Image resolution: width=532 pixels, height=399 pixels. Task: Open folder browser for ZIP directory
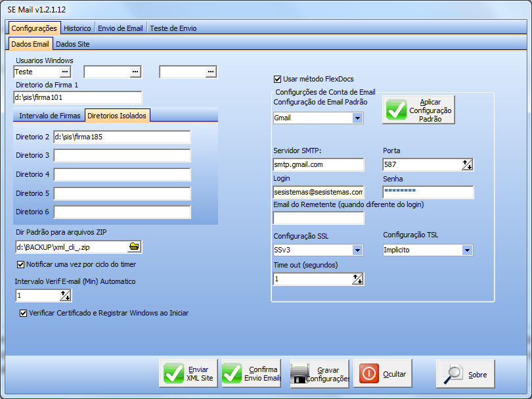click(134, 246)
